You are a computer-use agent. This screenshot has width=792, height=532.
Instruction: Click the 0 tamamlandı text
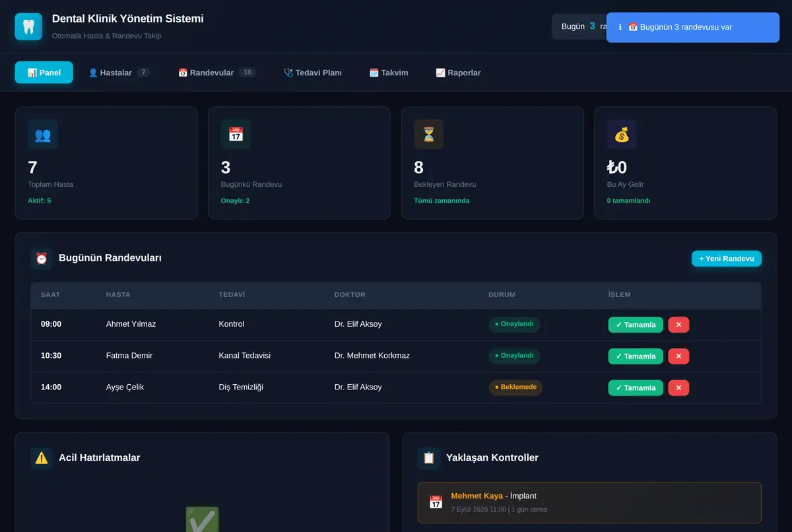628,201
